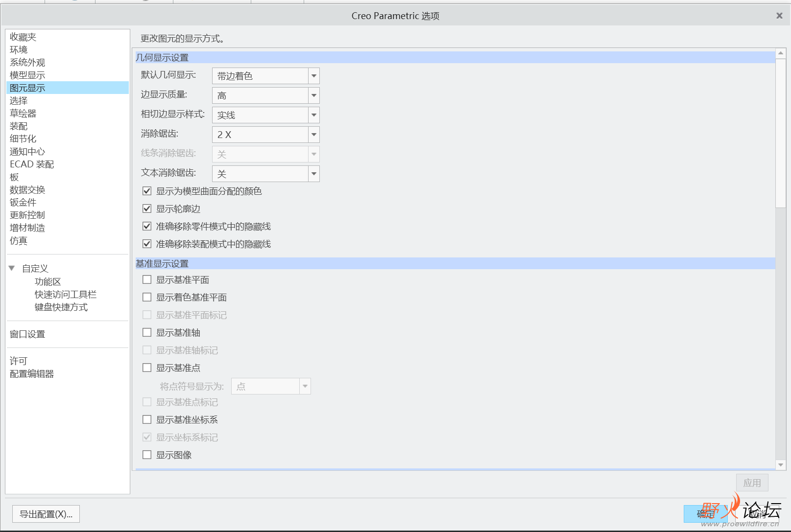Open 窗口设置 page

click(x=27, y=334)
